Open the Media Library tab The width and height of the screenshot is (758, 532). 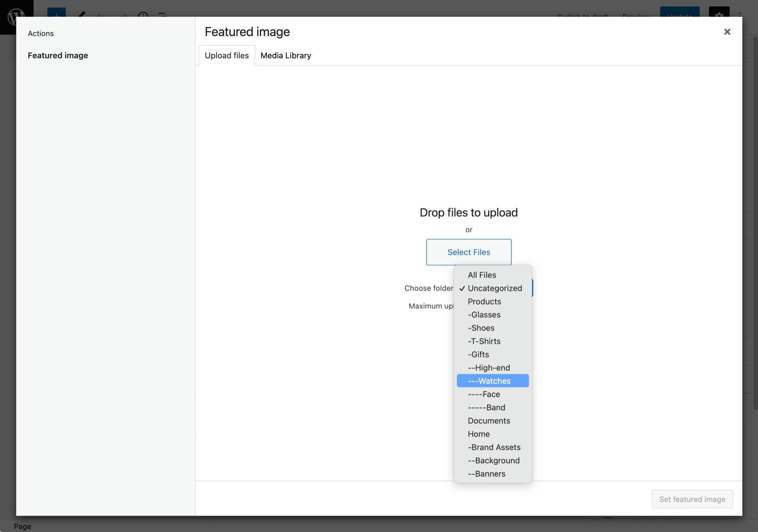click(286, 55)
